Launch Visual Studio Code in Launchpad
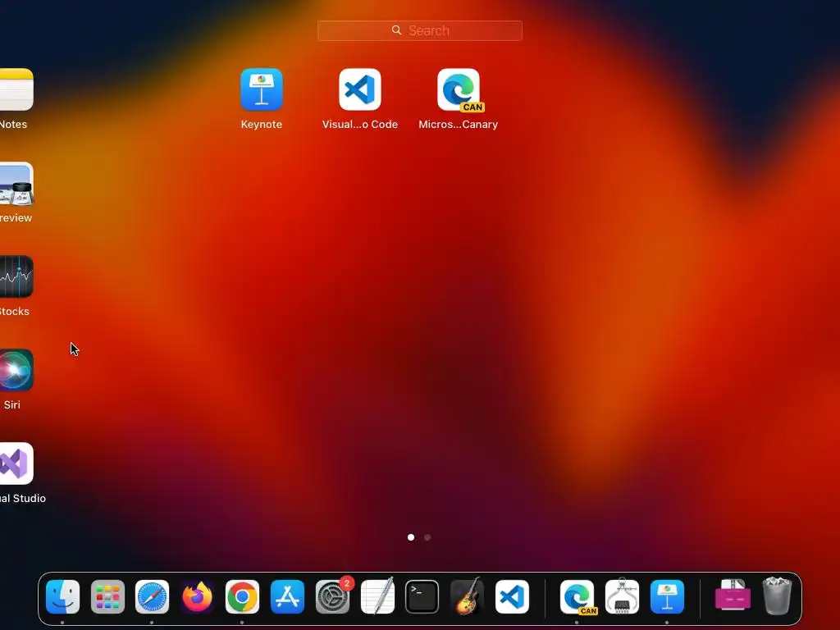Screen dimensions: 840x630 click(360, 89)
